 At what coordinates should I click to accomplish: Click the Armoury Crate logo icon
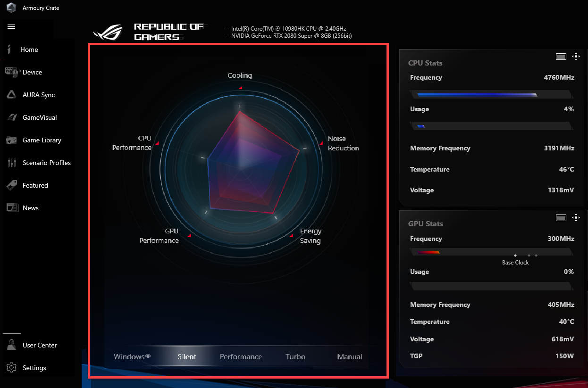pyautogui.click(x=11, y=8)
